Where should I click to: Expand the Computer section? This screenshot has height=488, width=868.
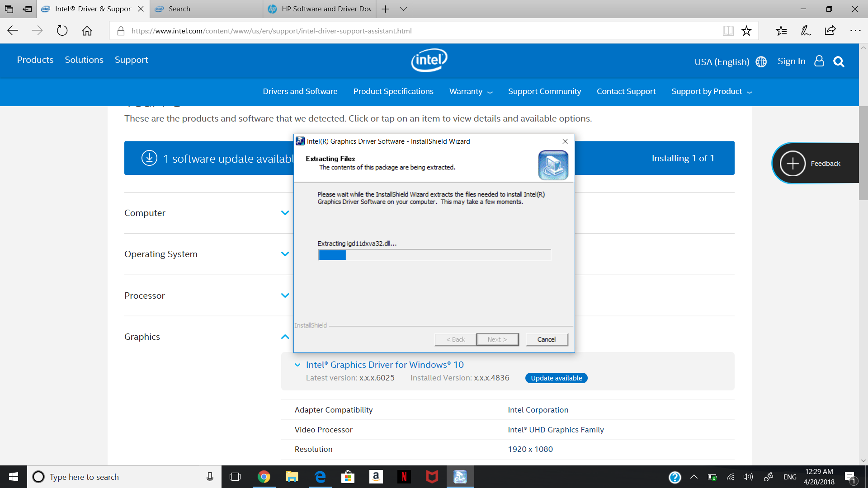click(285, 213)
